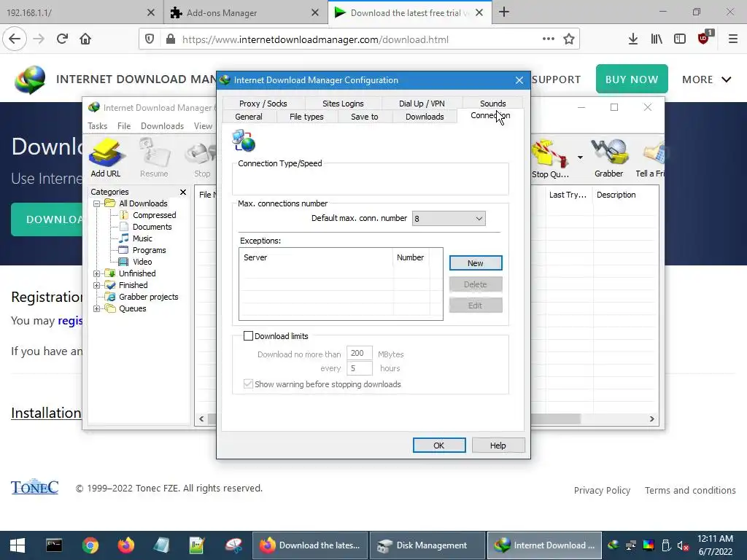Switch to the Downloads tab in configuration
This screenshot has width=747, height=560.
(425, 117)
